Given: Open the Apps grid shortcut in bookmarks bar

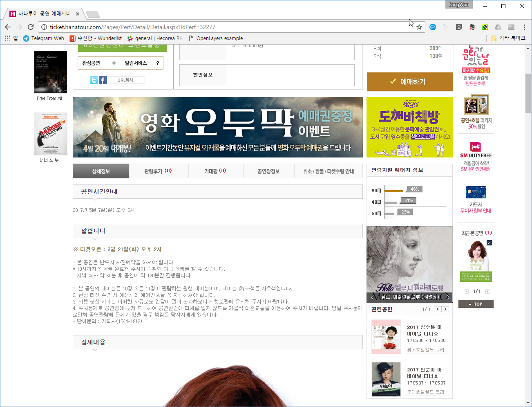Looking at the screenshot, I should tap(8, 38).
